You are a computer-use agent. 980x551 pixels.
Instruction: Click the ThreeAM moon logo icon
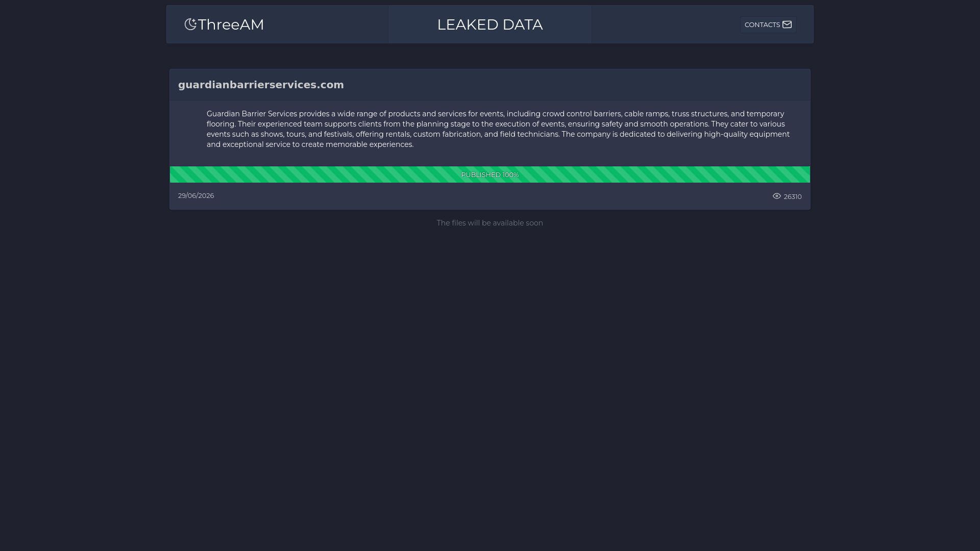click(x=190, y=24)
